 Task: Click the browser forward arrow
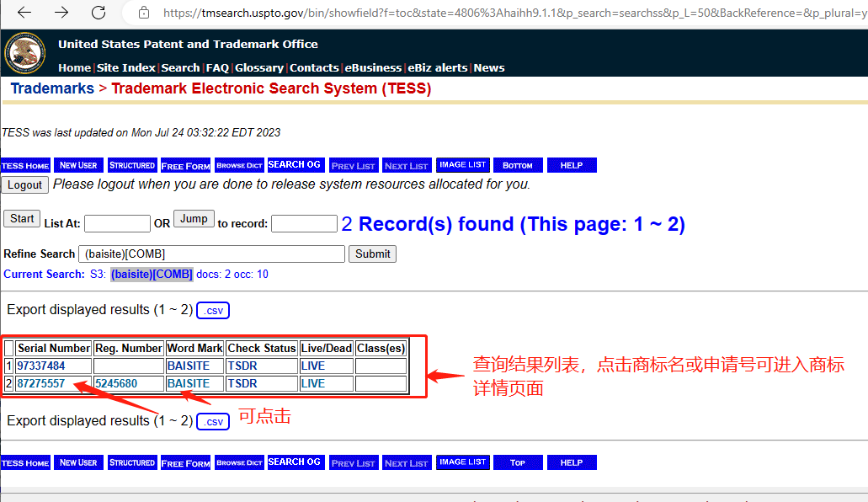[61, 13]
